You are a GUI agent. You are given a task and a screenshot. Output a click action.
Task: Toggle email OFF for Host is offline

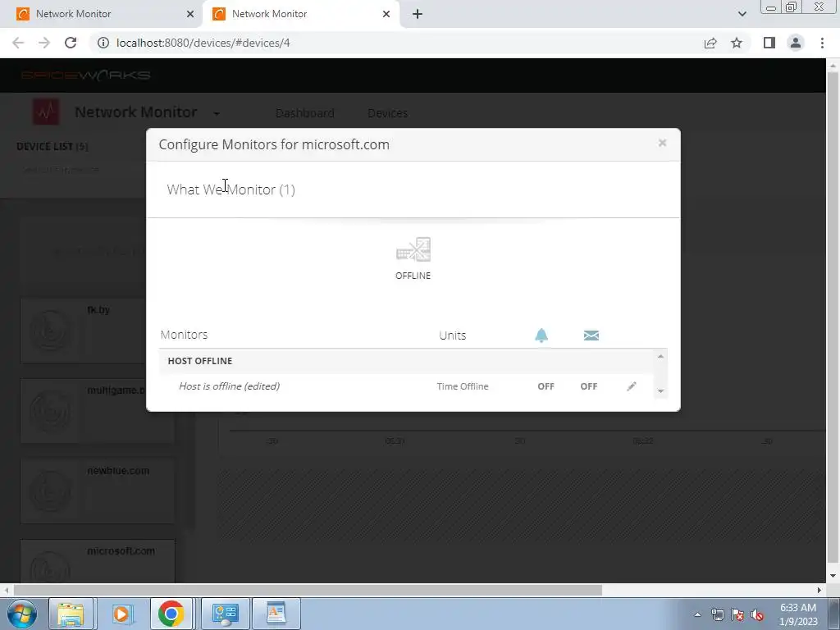tap(589, 386)
